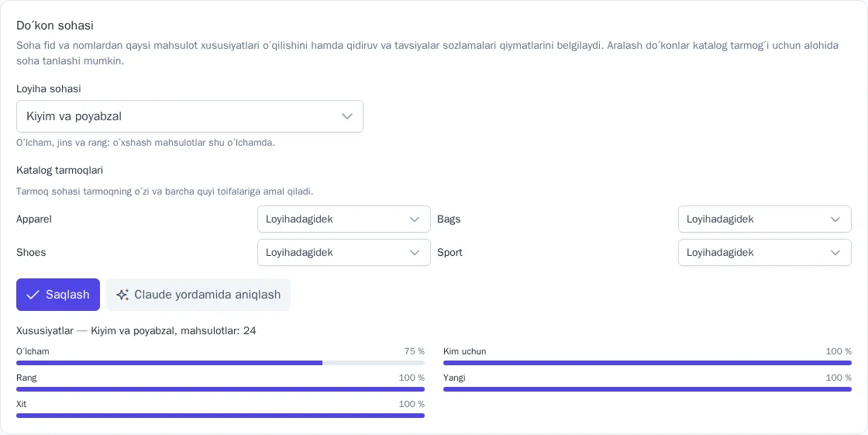Open the Shoes catalog branch dropdown

(344, 252)
